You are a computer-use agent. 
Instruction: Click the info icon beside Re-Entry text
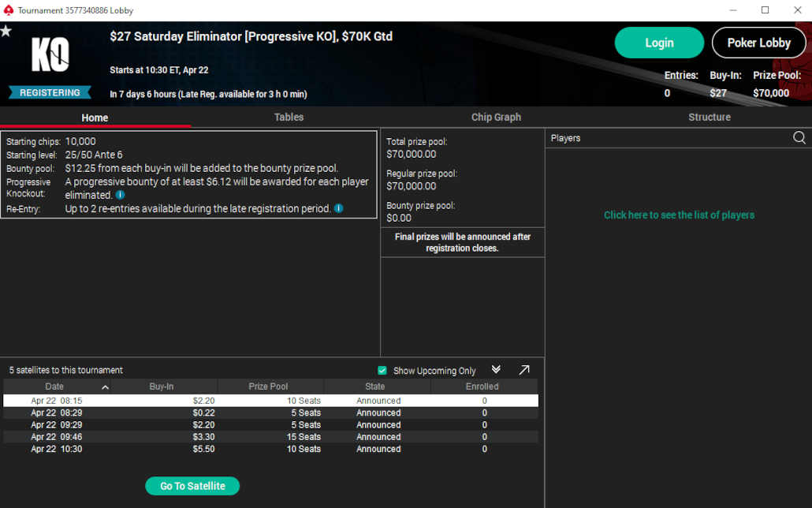point(339,208)
